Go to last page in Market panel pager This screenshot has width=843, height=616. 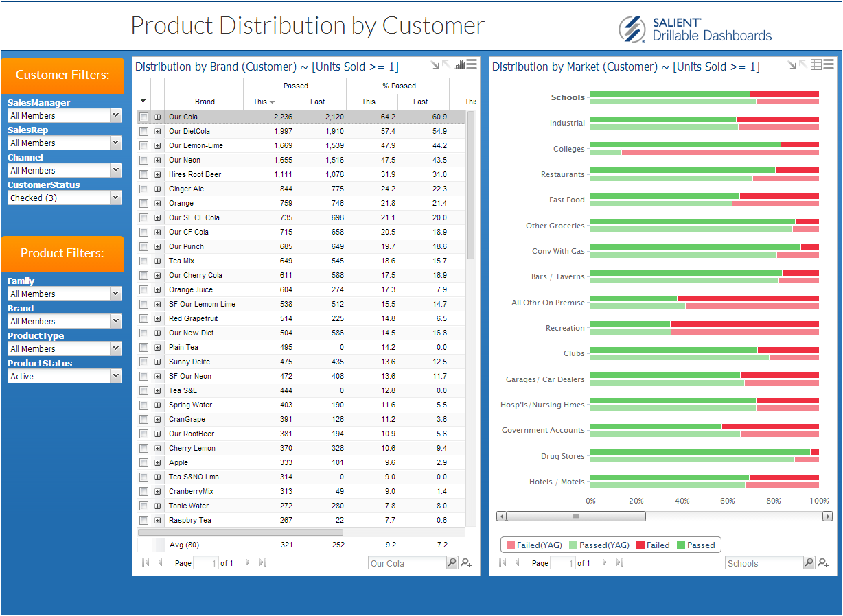(620, 562)
